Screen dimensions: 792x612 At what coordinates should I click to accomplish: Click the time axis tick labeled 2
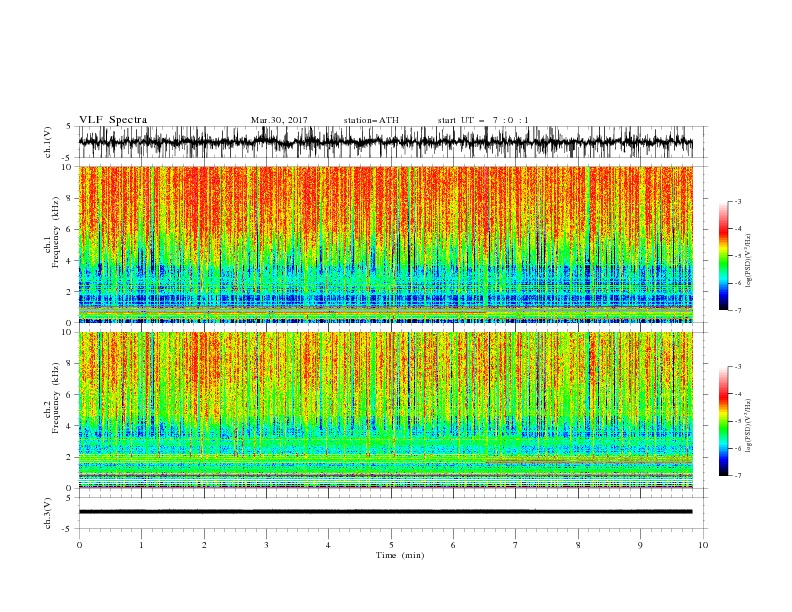pos(204,545)
